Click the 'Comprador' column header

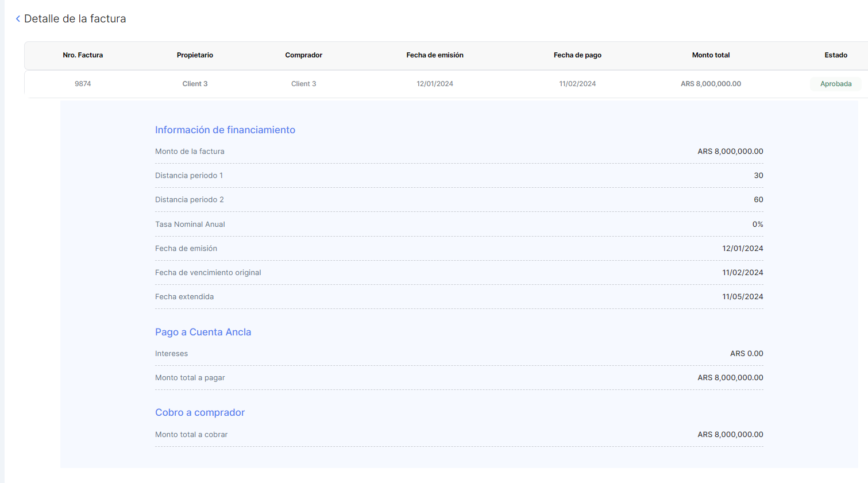coord(303,55)
